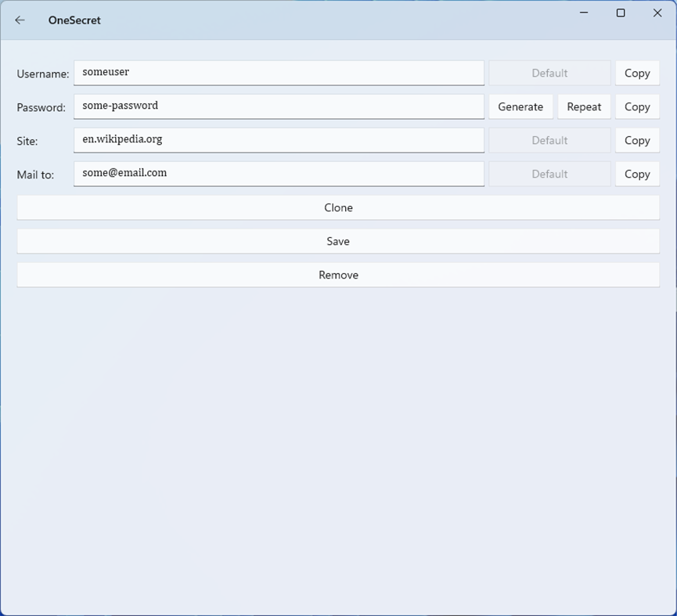
Task: Copy the email address
Action: [x=637, y=174]
